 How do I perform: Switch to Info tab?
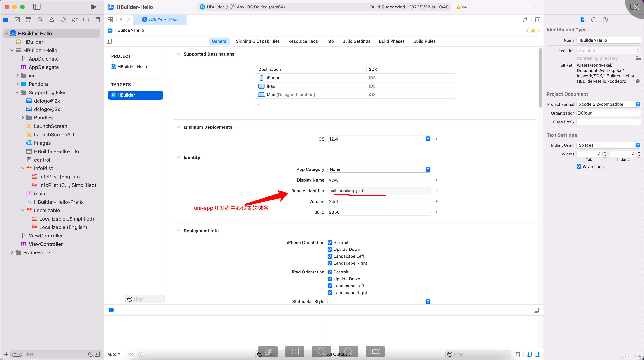coord(330,41)
